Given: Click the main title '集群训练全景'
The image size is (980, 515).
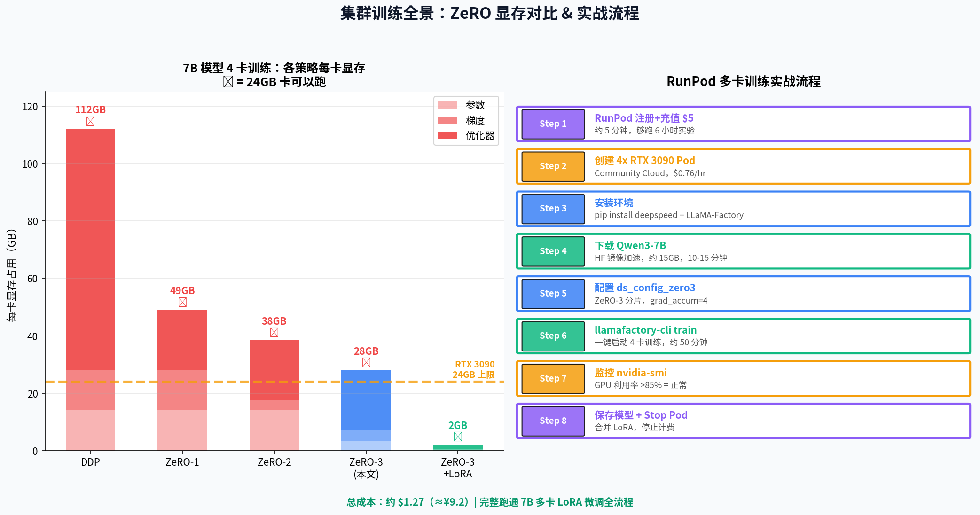Looking at the screenshot, I should (x=490, y=13).
